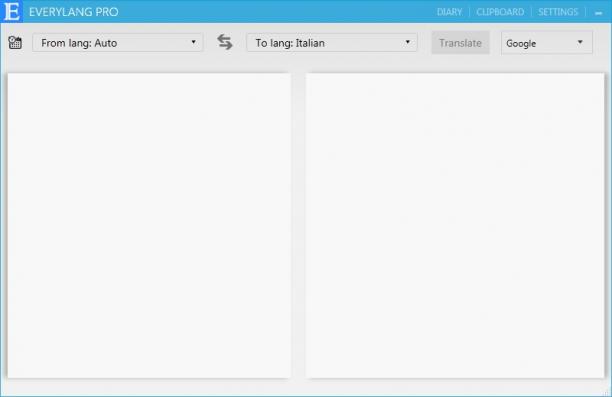Expand the Google translation service dropdown

pos(546,43)
